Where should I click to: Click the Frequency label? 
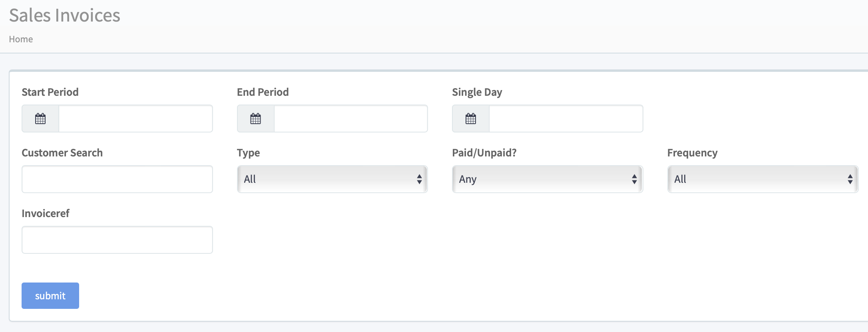(x=692, y=153)
